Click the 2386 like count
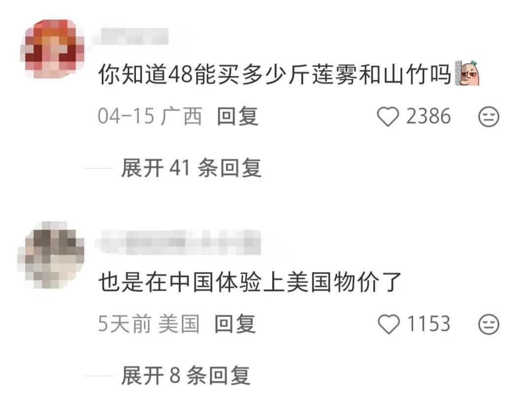This screenshot has width=532, height=404. coord(429,116)
